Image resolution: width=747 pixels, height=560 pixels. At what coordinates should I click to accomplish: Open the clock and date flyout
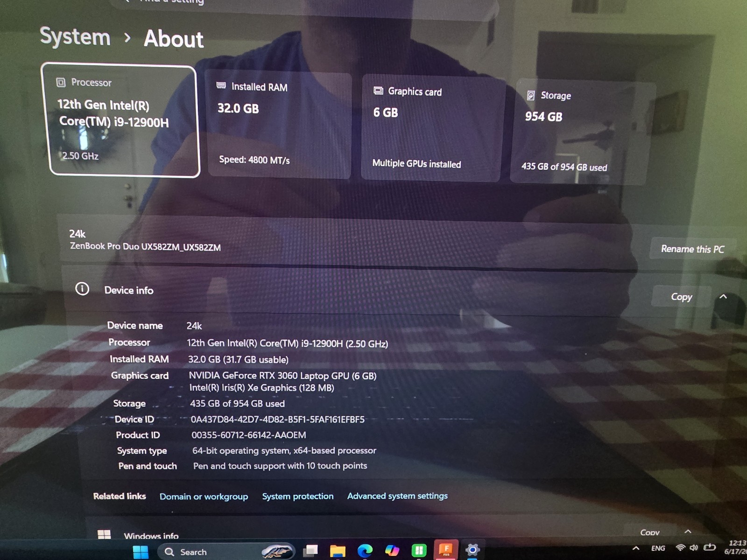736,547
